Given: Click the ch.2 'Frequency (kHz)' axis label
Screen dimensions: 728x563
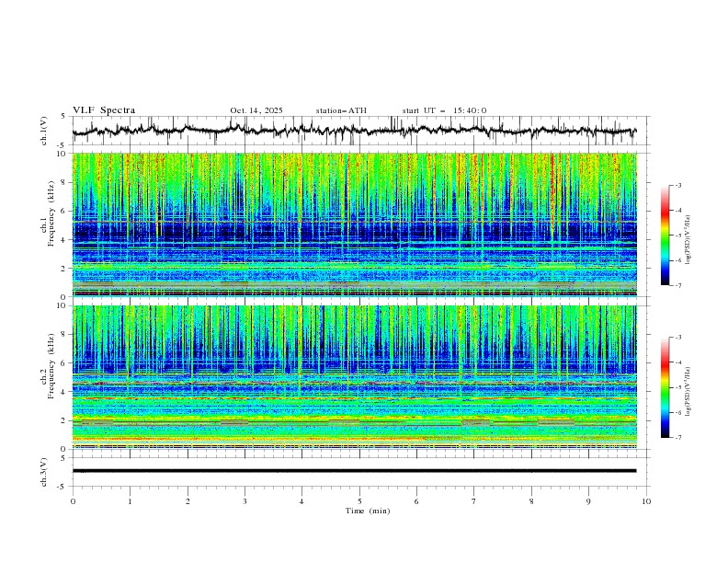Looking at the screenshot, I should (51, 366).
